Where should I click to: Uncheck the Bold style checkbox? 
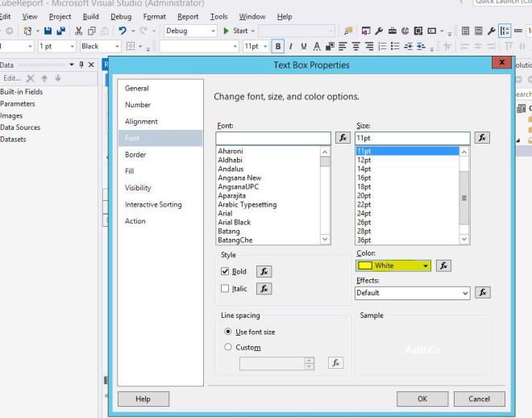[x=225, y=272]
